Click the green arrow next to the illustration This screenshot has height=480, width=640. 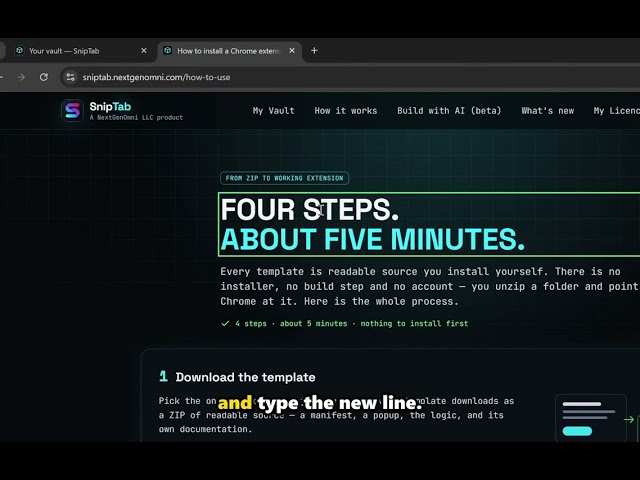click(x=629, y=419)
